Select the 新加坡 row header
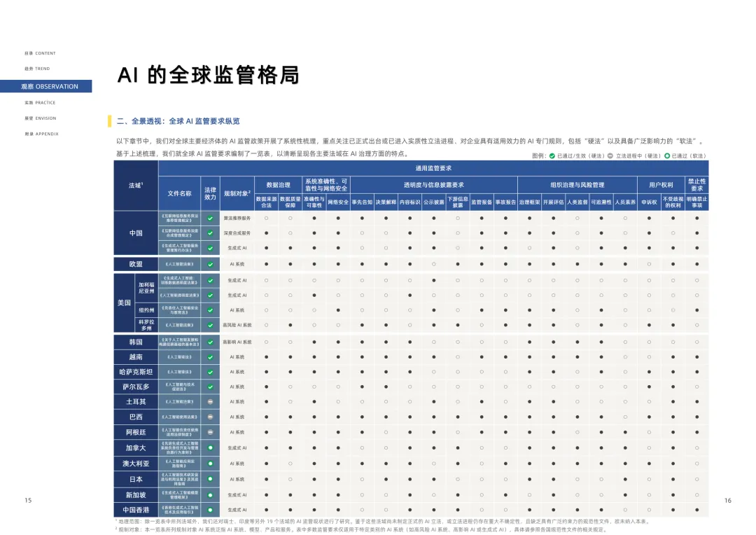 136,495
